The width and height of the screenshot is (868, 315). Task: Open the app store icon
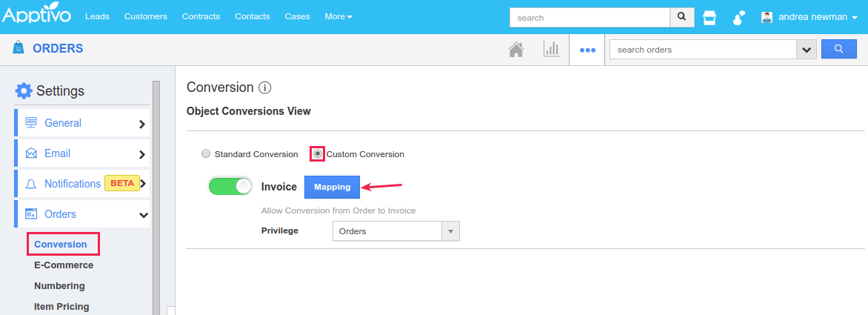pos(710,17)
